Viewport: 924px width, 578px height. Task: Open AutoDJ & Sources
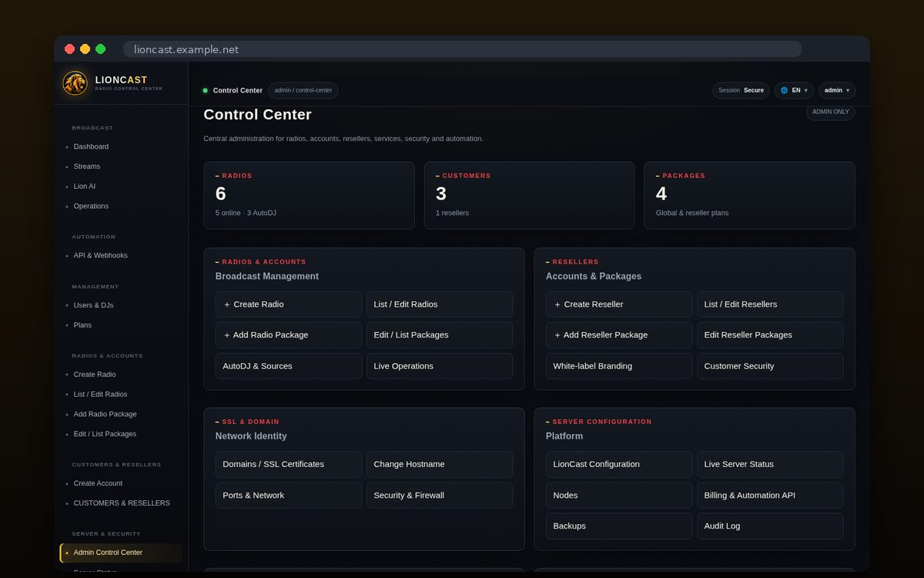tap(289, 366)
